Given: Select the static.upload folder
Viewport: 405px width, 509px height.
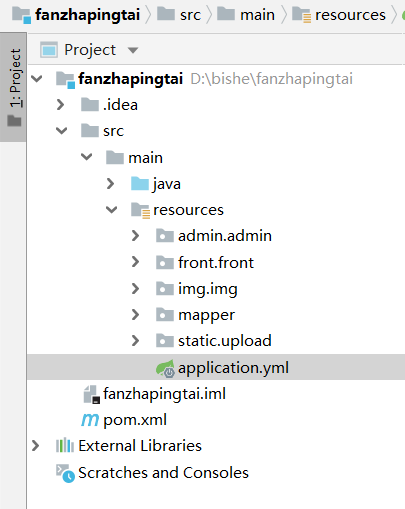Looking at the screenshot, I should [x=214, y=341].
